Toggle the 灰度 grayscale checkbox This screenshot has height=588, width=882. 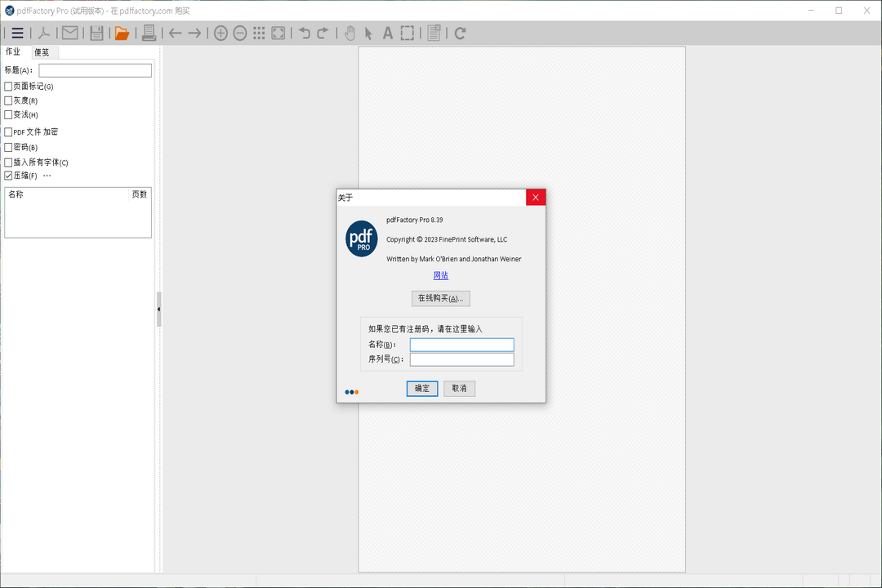pos(9,100)
